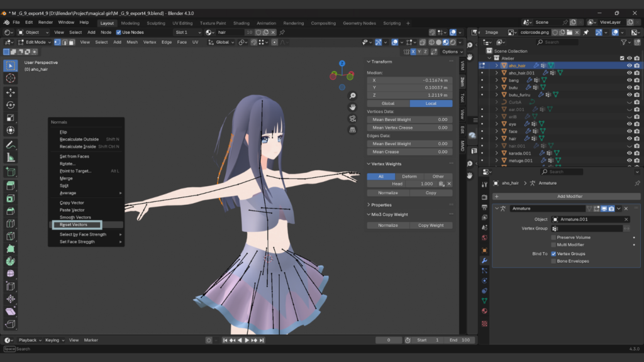644x362 pixels.
Task: Uncheck the Vertex Groups checkbox
Action: (553, 254)
